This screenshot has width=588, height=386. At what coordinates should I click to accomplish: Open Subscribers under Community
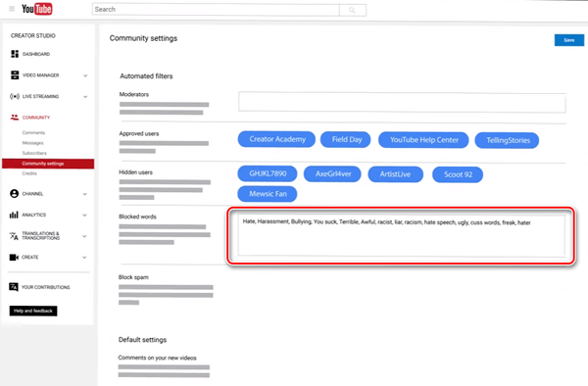tap(34, 153)
